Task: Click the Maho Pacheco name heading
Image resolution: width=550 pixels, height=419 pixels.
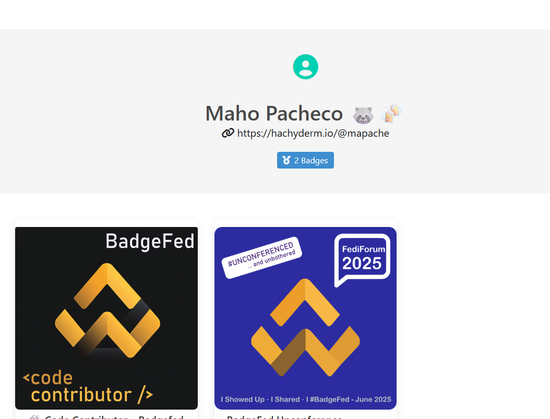Action: tap(274, 114)
